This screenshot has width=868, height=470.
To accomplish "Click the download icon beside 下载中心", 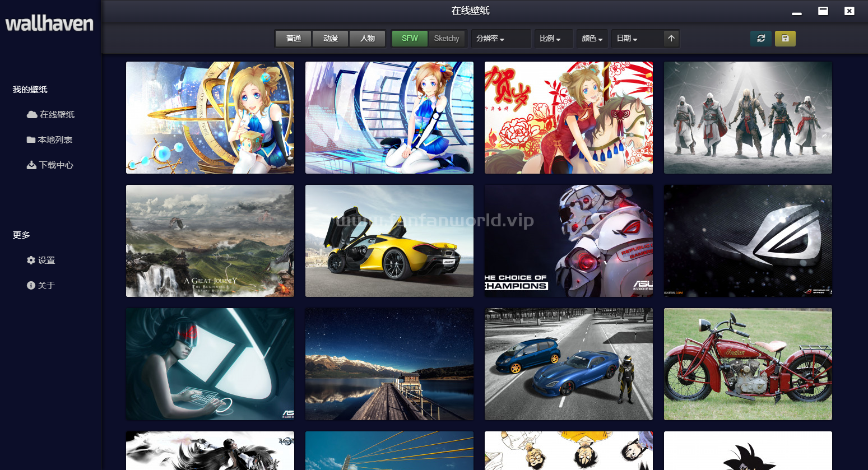I will (32, 165).
